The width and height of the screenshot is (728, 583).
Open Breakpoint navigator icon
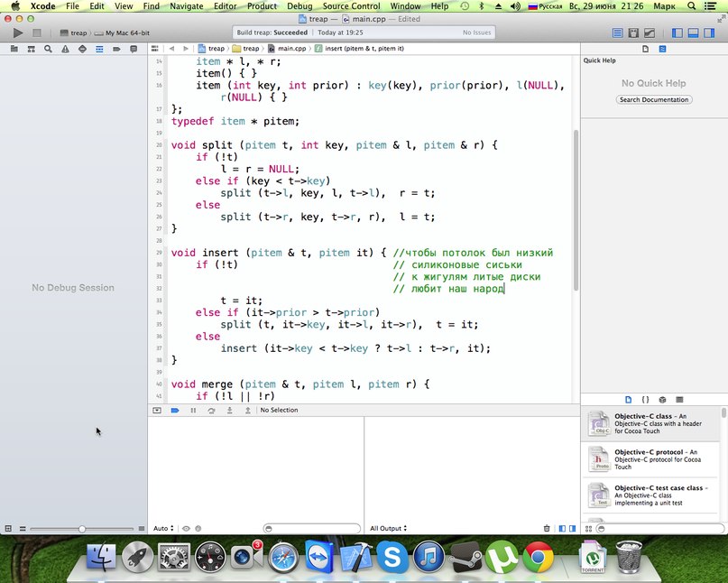[116, 49]
